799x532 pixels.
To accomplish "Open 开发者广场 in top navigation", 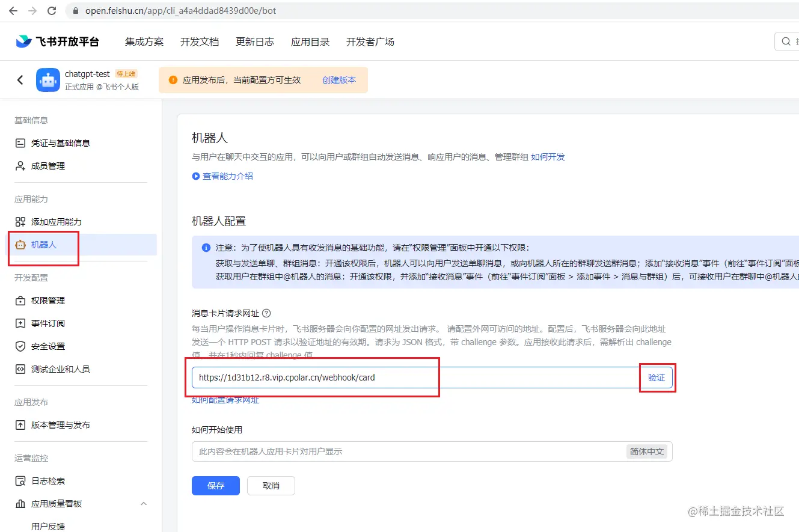I will click(x=370, y=41).
